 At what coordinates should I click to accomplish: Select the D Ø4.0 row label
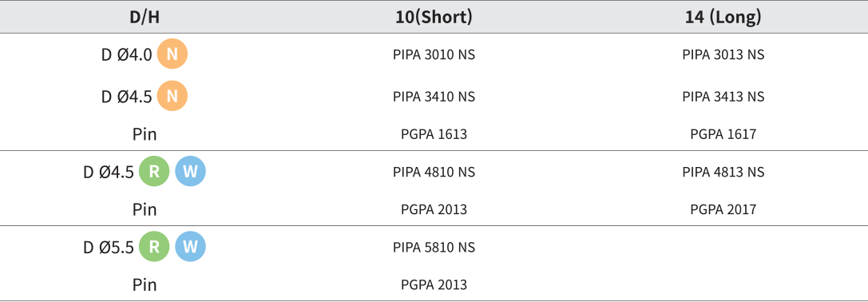126,55
